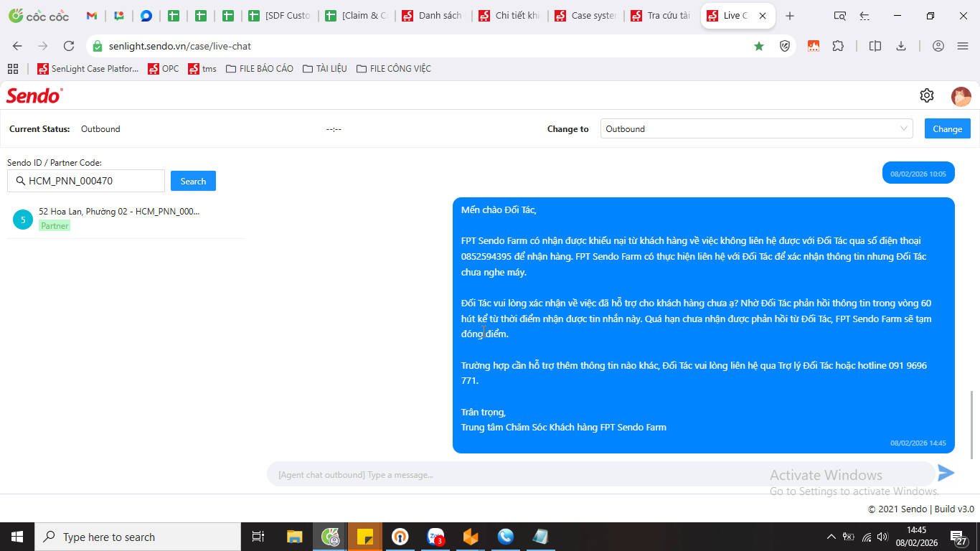Select the 52 Hoa Lan partner conversation
Viewport: 980px width, 551px height.
pyautogui.click(x=126, y=218)
